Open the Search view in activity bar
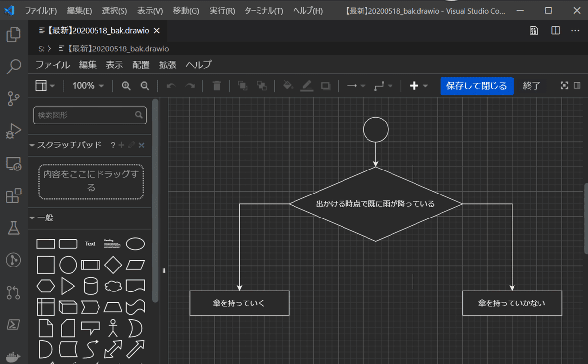The height and width of the screenshot is (364, 588). pyautogui.click(x=14, y=66)
